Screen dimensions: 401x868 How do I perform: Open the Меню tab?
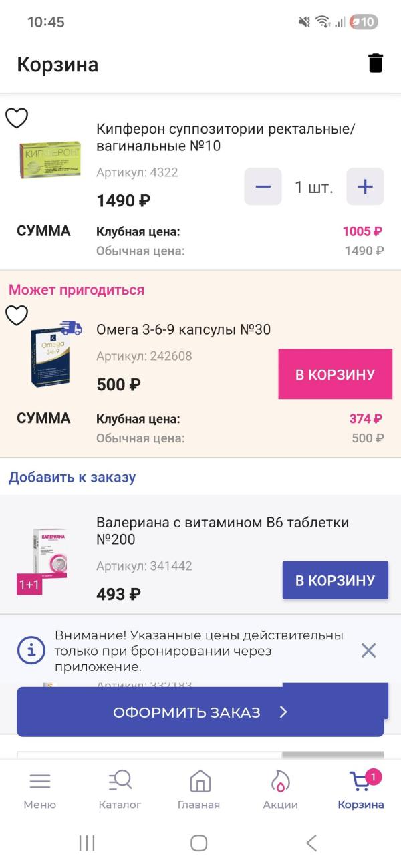40,789
